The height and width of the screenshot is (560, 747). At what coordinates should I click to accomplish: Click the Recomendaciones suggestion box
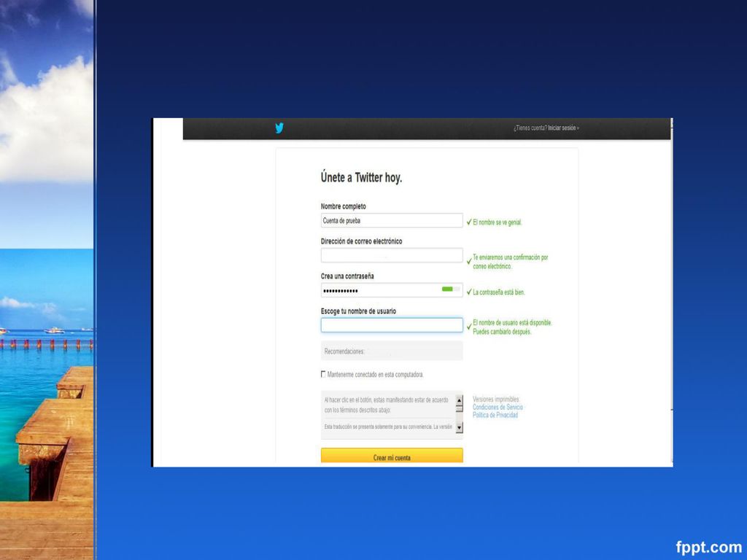tap(392, 351)
